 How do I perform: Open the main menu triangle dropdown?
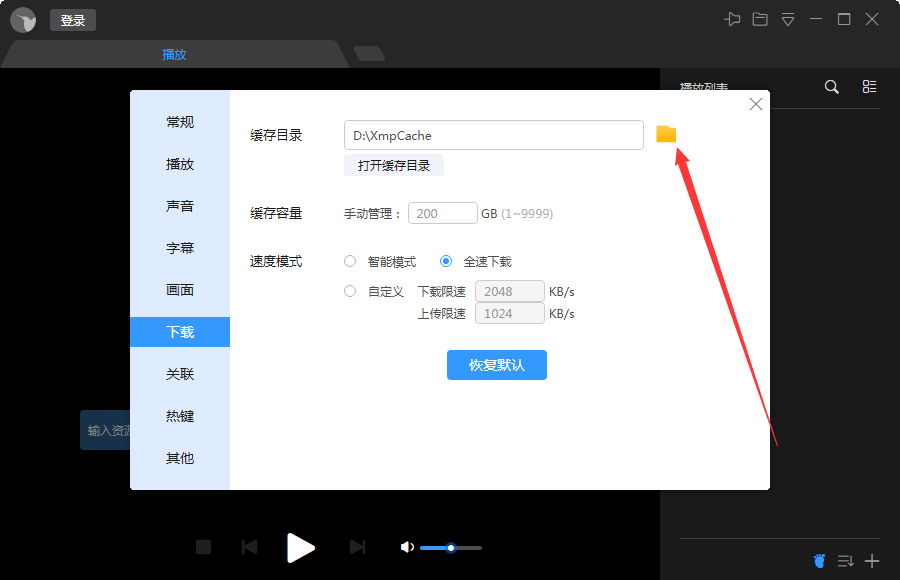[x=787, y=18]
